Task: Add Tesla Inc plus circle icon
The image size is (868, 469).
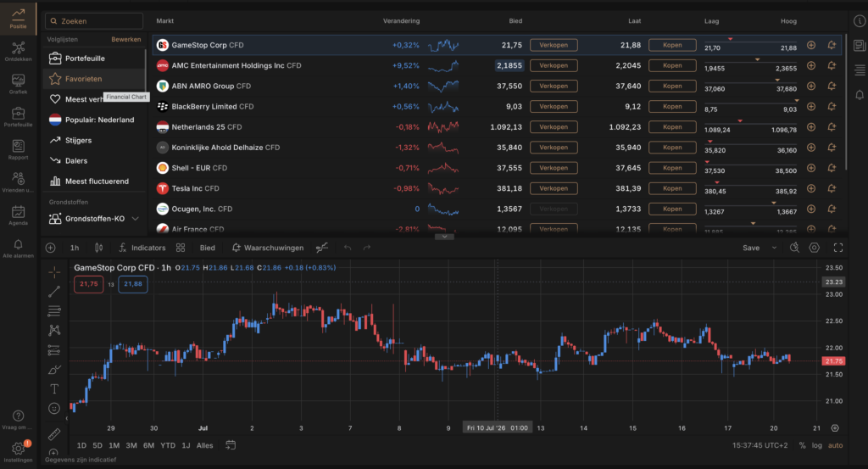Action: coord(811,188)
